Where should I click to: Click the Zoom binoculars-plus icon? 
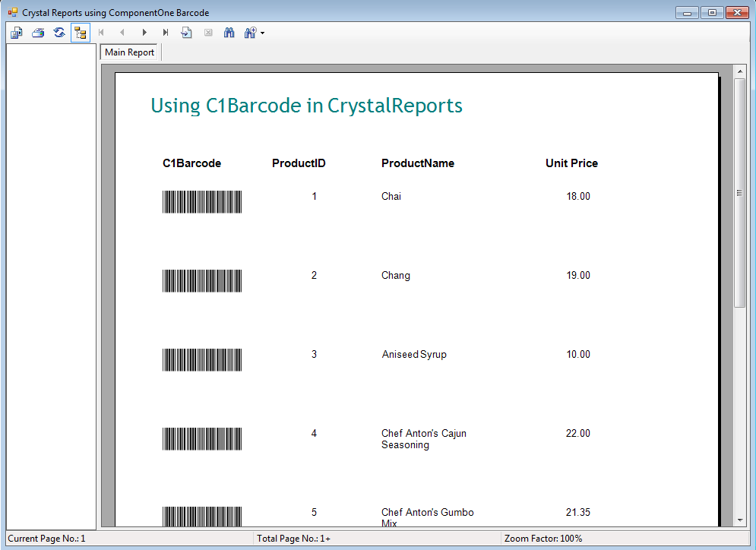pos(250,33)
